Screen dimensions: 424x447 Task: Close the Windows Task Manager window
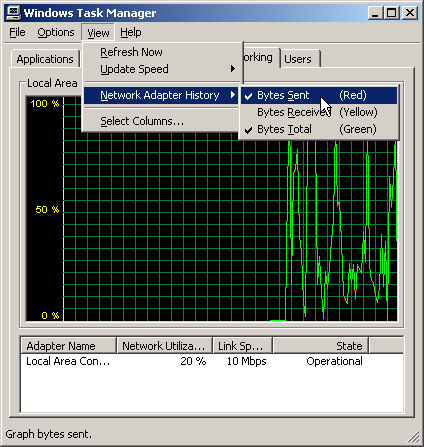click(x=410, y=13)
